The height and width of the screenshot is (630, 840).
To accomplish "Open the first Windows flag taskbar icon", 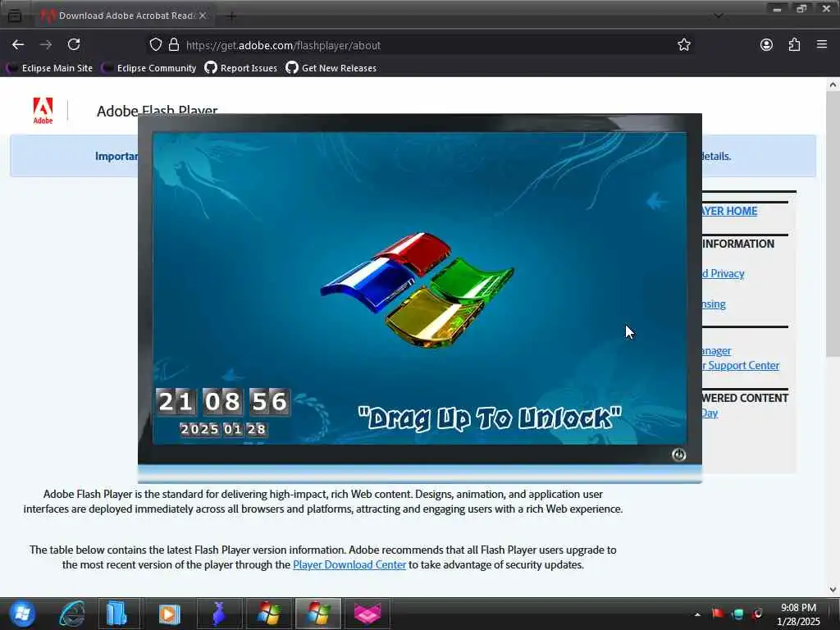I will [268, 614].
